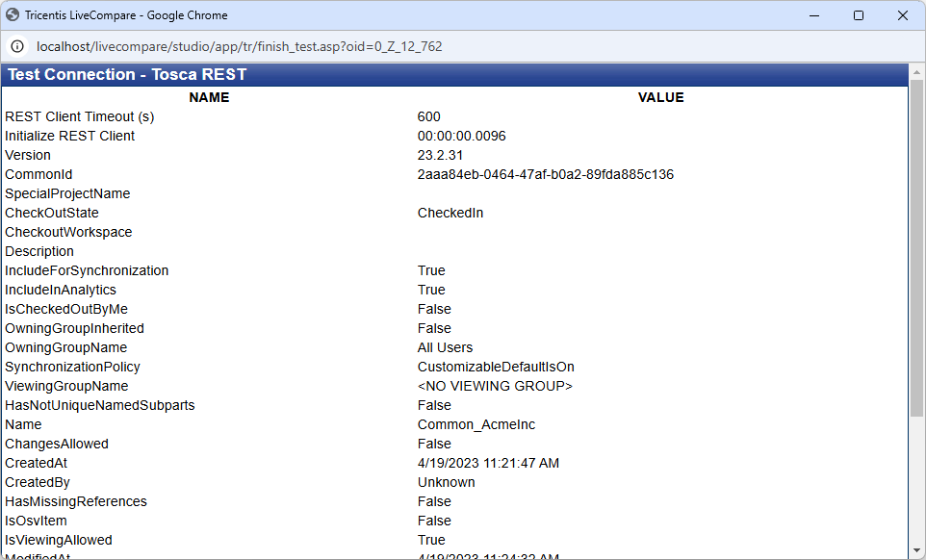Click the SynchronizationPolicy label
The height and width of the screenshot is (560, 926).
(x=72, y=367)
